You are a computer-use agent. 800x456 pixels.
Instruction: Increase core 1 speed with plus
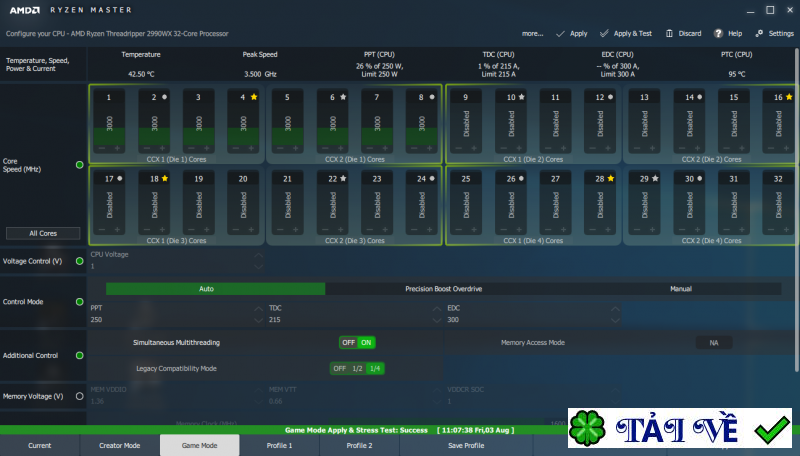117,148
